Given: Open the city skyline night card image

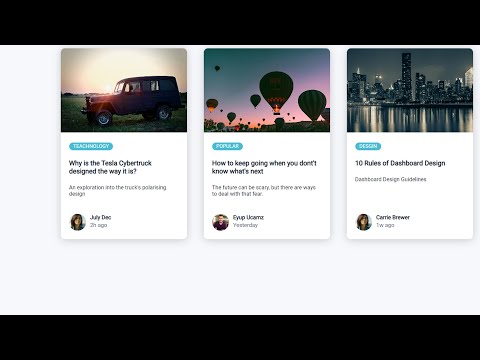Looking at the screenshot, I should pos(410,90).
